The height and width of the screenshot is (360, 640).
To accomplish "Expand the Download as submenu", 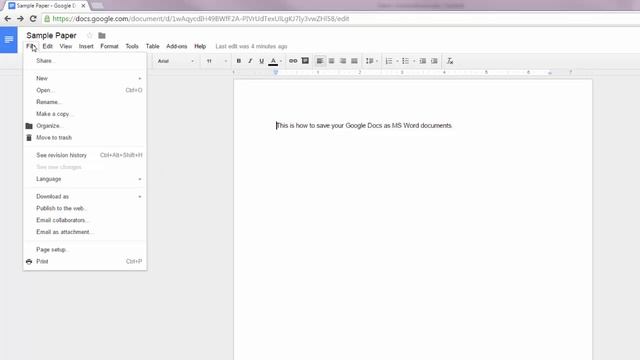I will click(x=85, y=196).
